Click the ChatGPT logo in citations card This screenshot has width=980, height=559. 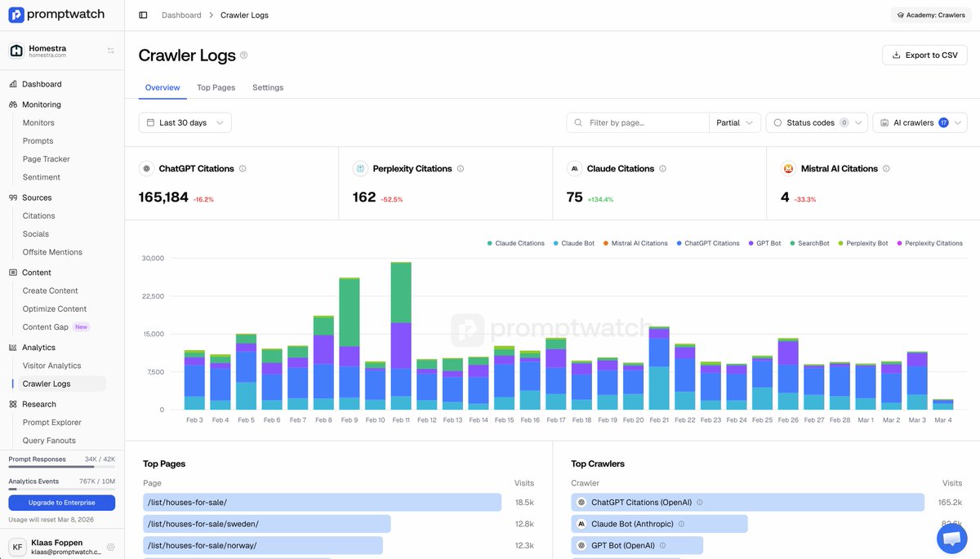coord(146,169)
